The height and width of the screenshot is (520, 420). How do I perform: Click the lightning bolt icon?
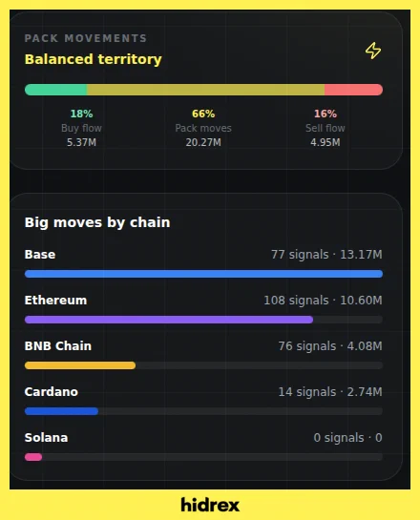373,51
